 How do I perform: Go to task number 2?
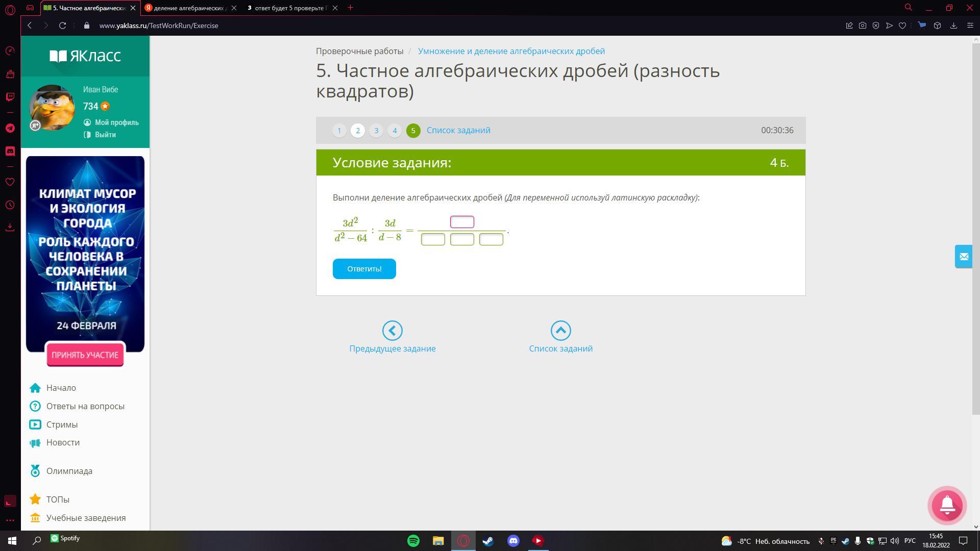(358, 131)
